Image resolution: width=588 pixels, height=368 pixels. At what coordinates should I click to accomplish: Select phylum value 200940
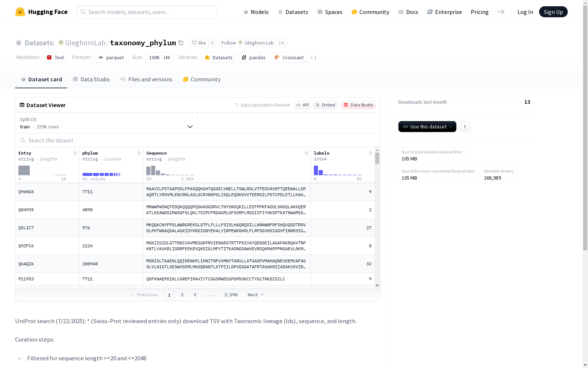pos(111,264)
